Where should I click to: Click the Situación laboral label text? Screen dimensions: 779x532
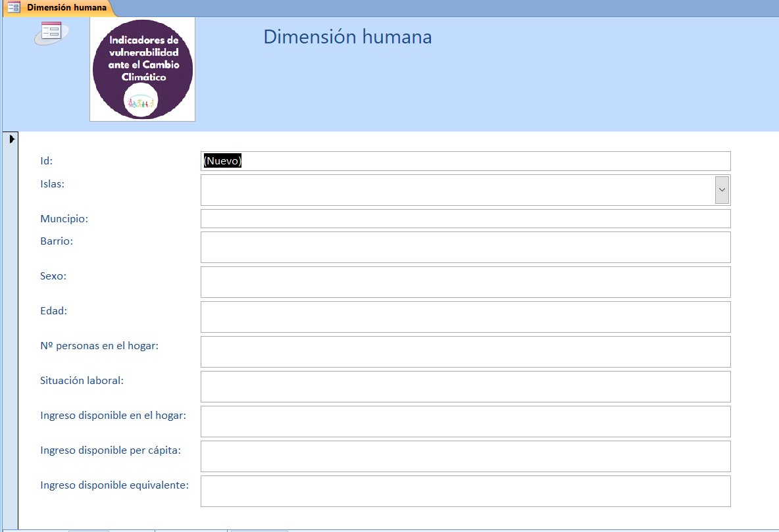[x=82, y=380]
